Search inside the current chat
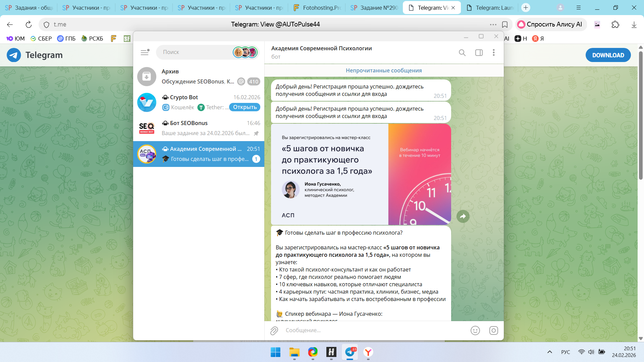The width and height of the screenshot is (644, 362). [462, 53]
